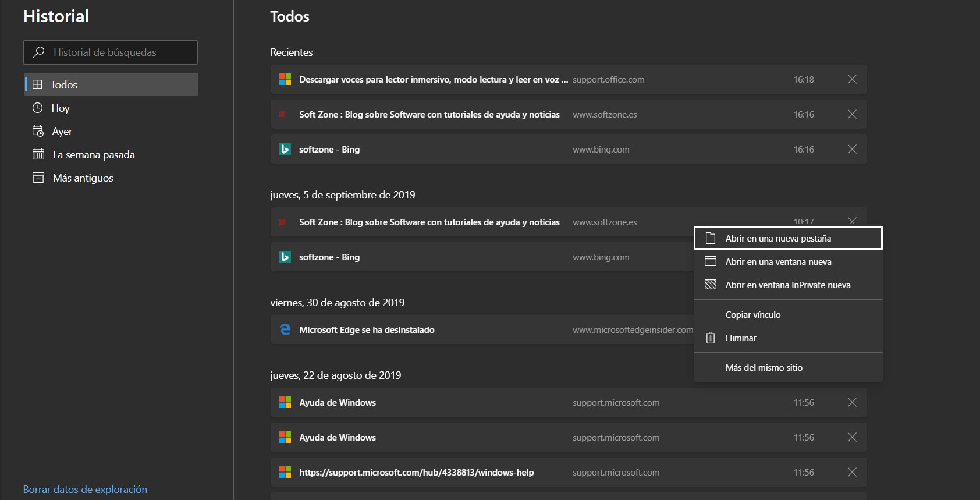
Task: Show history from Hoy
Action: (x=60, y=108)
